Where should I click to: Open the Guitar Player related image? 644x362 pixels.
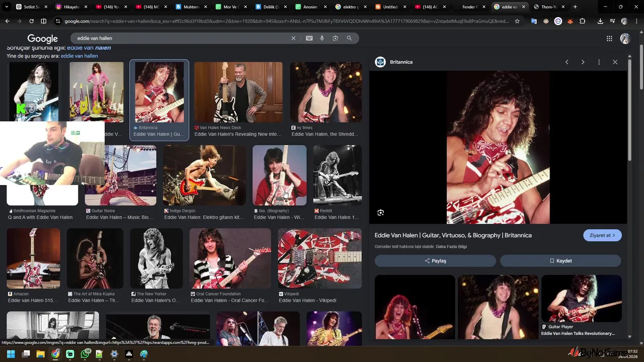coord(581,299)
